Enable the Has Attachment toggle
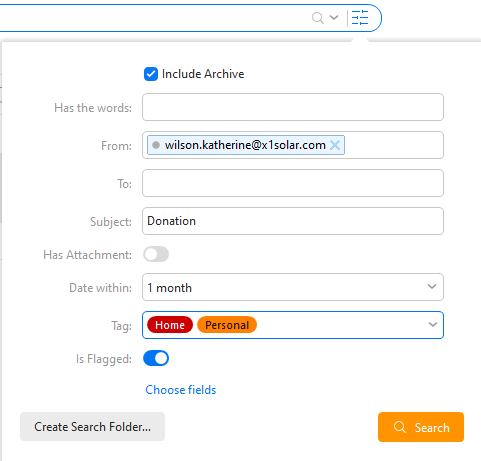 pos(156,254)
